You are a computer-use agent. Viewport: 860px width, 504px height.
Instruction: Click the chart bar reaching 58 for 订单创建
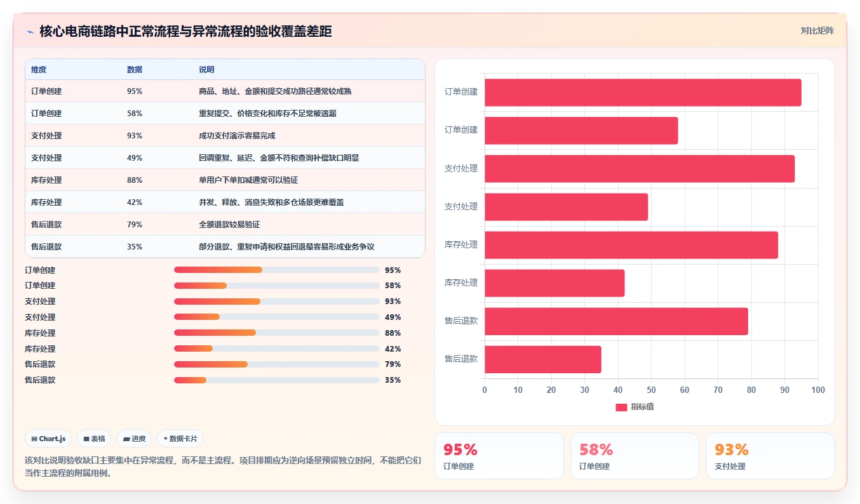point(581,131)
